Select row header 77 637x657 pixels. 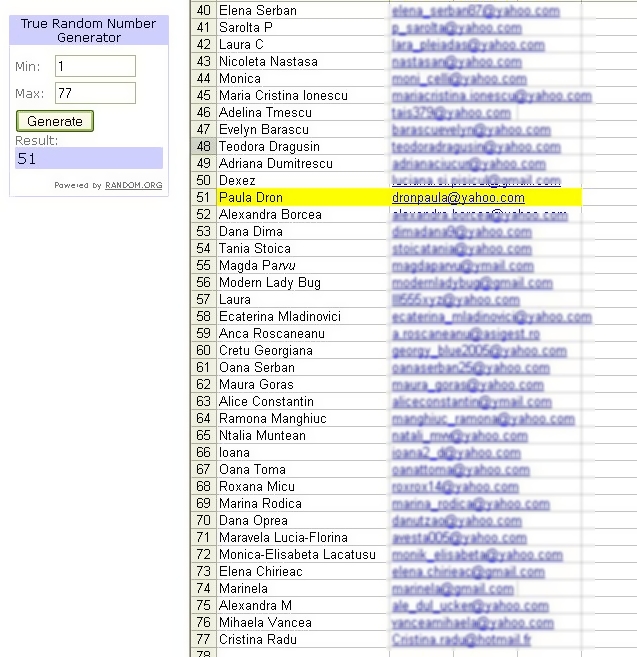point(203,639)
